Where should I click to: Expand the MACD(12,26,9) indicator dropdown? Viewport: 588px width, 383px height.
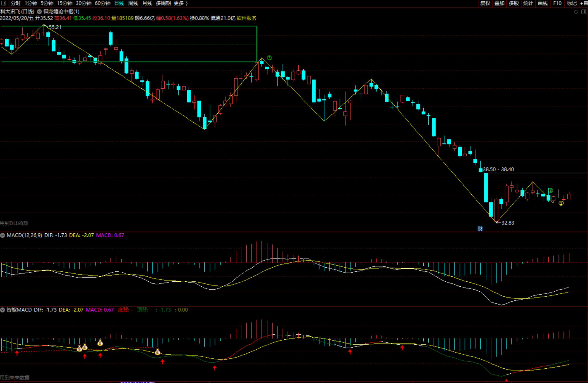pyautogui.click(x=3, y=235)
